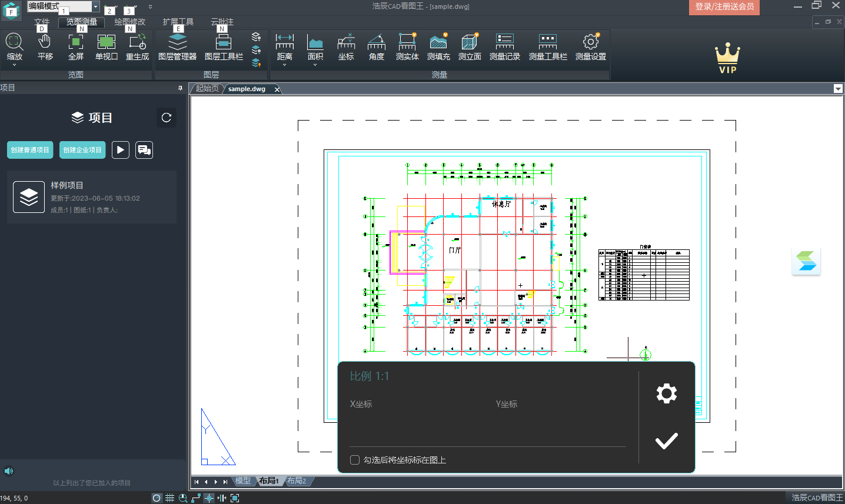Click the play video button in project panel
845x504 pixels.
(x=121, y=150)
